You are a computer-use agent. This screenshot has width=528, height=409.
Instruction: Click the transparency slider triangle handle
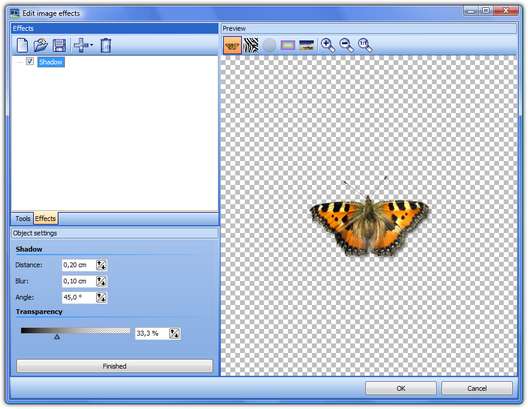click(x=57, y=337)
